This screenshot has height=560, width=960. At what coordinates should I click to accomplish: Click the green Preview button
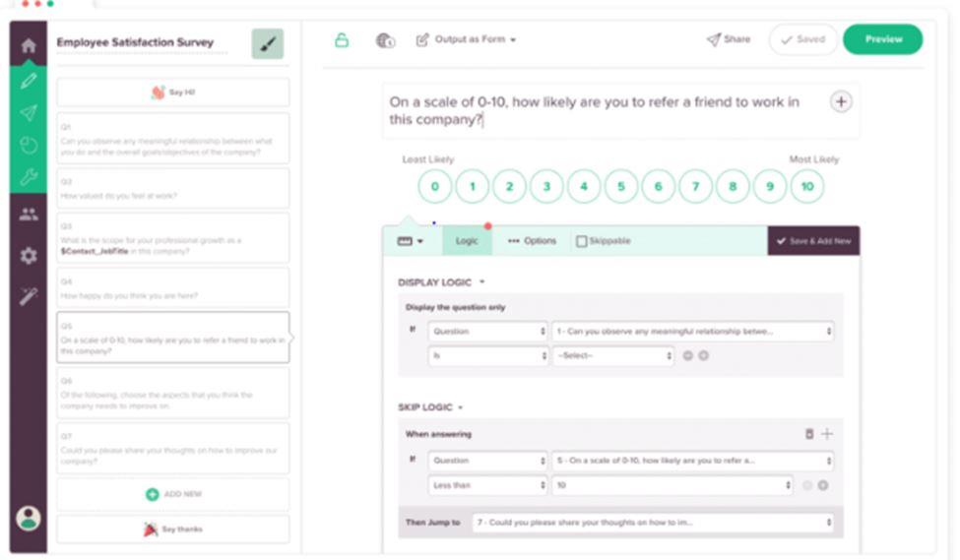882,39
